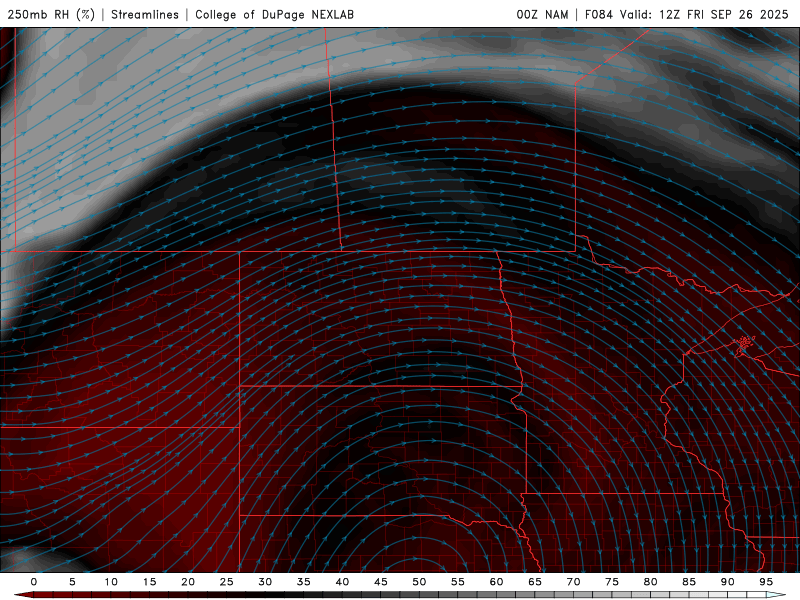Click the '250mb RH (%)' title text
Viewport: 800px width, 600px height.
(52, 14)
